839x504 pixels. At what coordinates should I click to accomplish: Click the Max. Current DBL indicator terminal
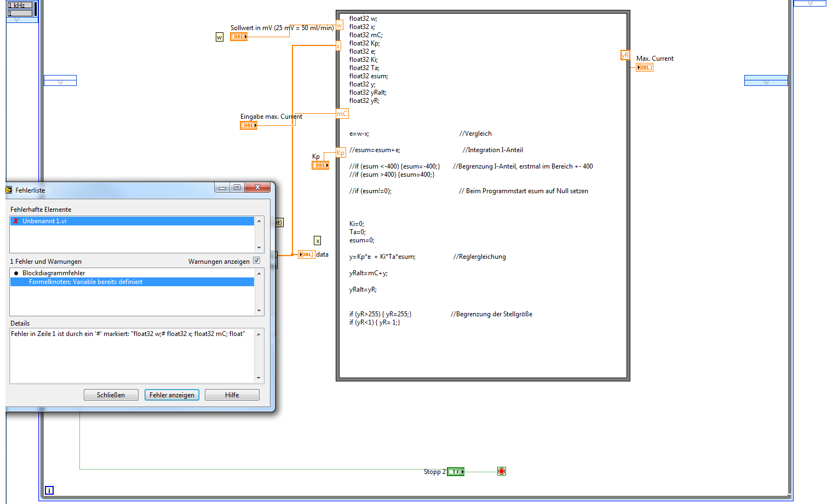[645, 67]
